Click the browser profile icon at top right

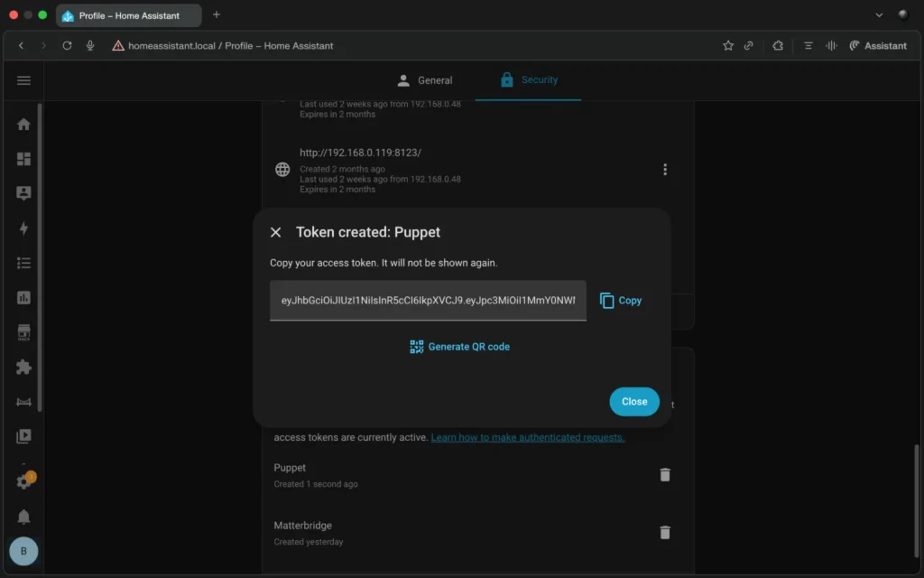[902, 14]
